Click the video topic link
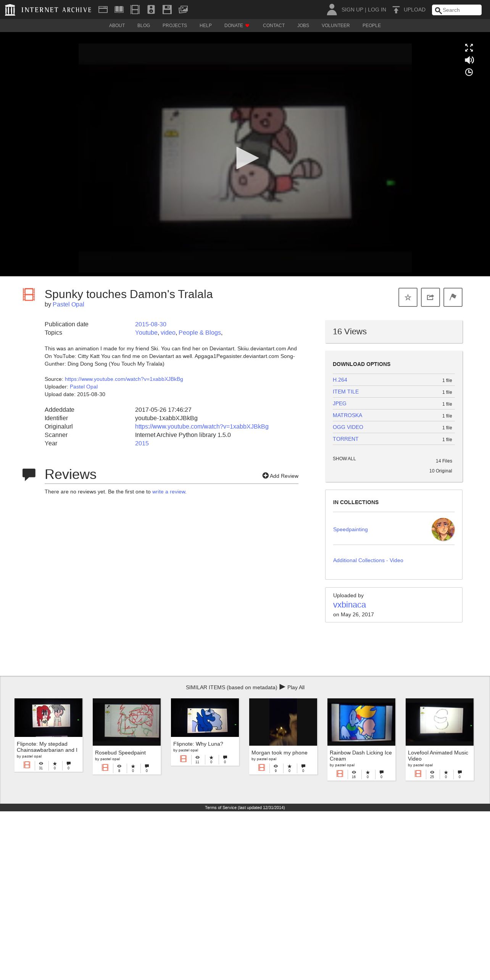Image resolution: width=490 pixels, height=980 pixels. pyautogui.click(x=168, y=332)
